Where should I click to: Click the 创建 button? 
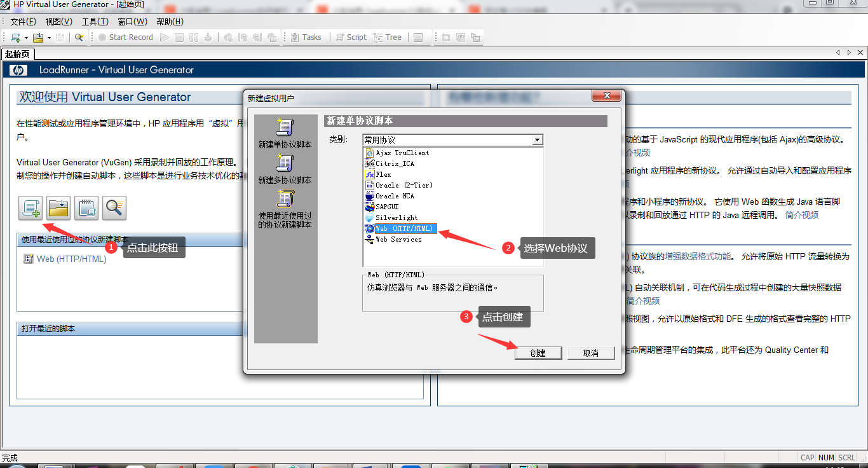(x=538, y=353)
